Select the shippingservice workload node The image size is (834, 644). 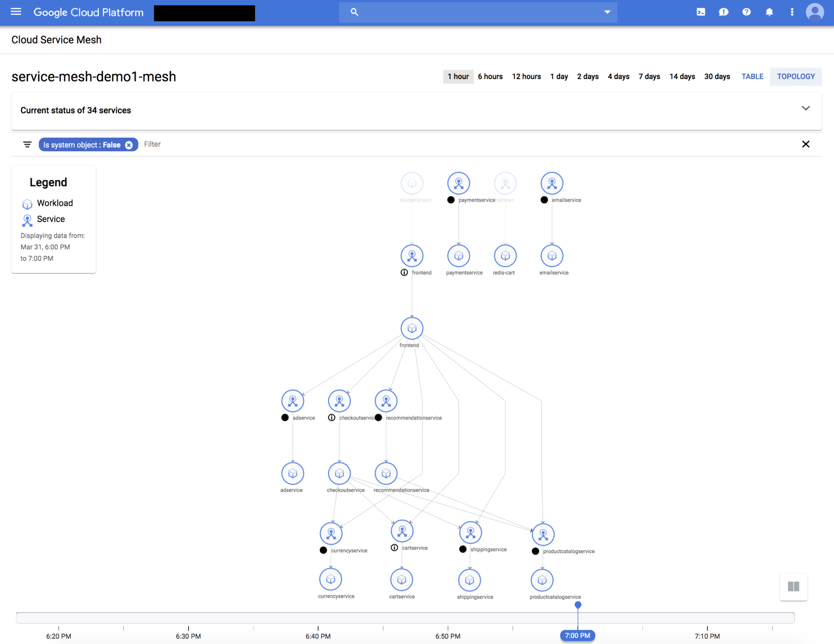point(470,580)
